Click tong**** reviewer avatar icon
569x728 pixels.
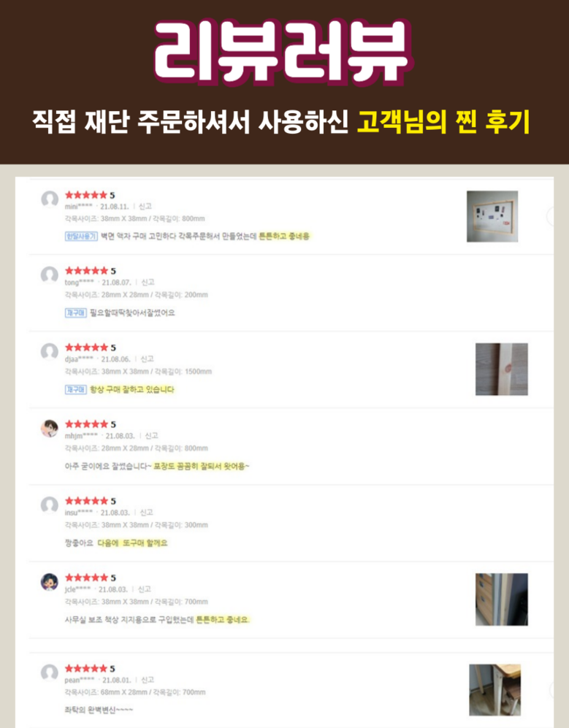pyautogui.click(x=50, y=275)
